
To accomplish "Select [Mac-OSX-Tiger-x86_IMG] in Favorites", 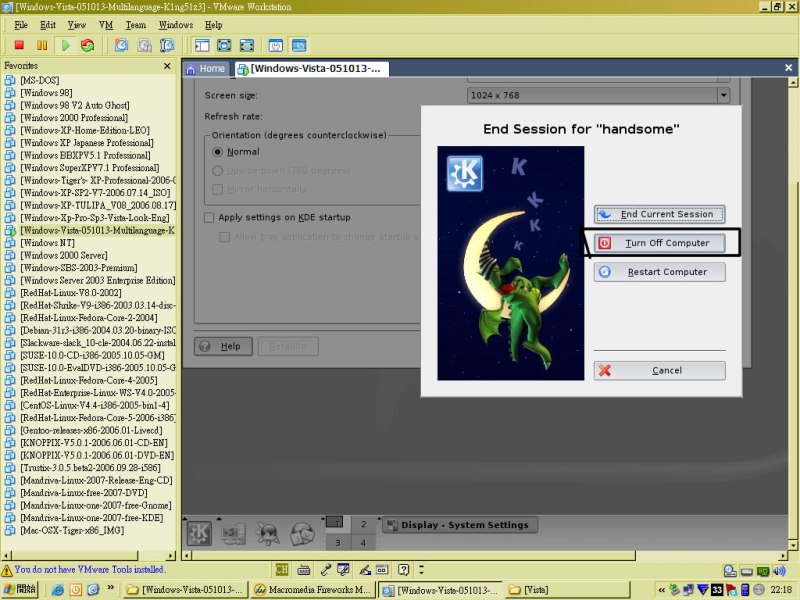I will click(x=72, y=531).
